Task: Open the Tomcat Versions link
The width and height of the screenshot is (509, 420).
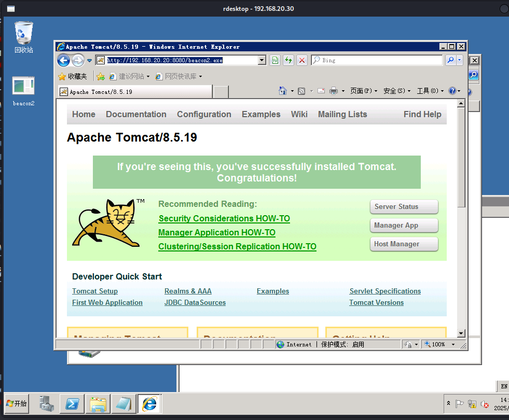Action: coord(376,303)
